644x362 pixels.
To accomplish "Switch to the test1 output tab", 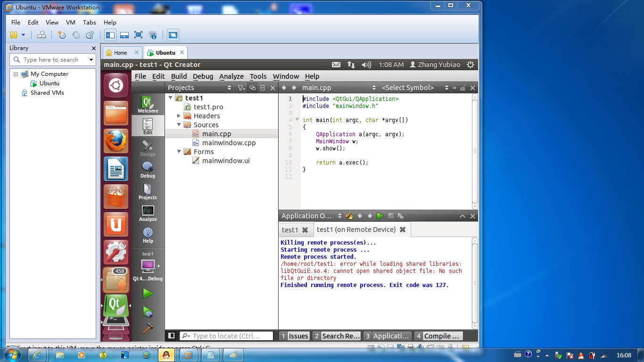I will click(x=290, y=230).
